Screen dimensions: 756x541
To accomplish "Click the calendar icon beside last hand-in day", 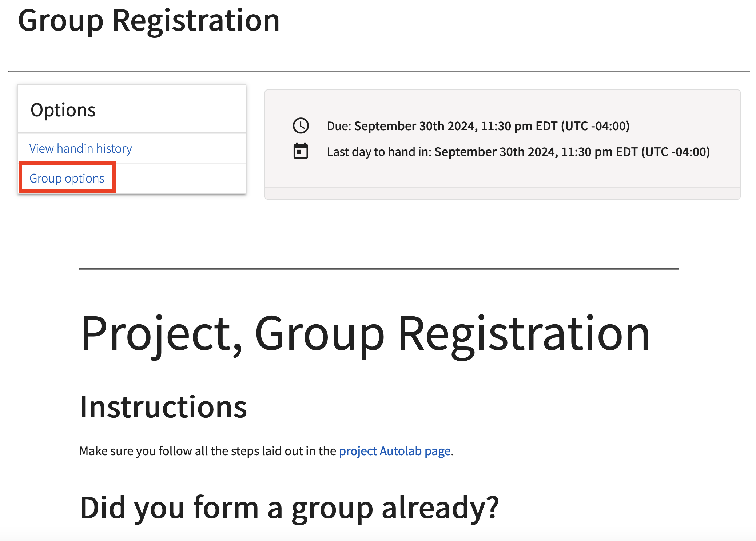I will coord(301,151).
